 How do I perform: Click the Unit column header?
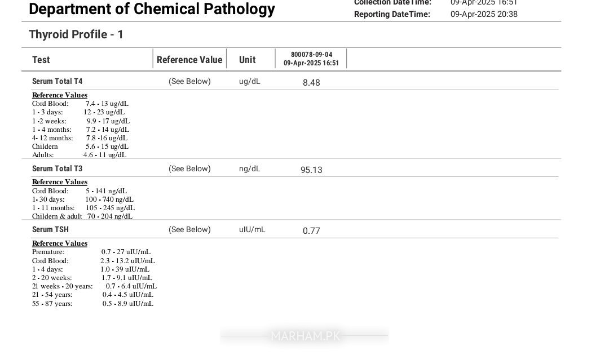(x=247, y=60)
